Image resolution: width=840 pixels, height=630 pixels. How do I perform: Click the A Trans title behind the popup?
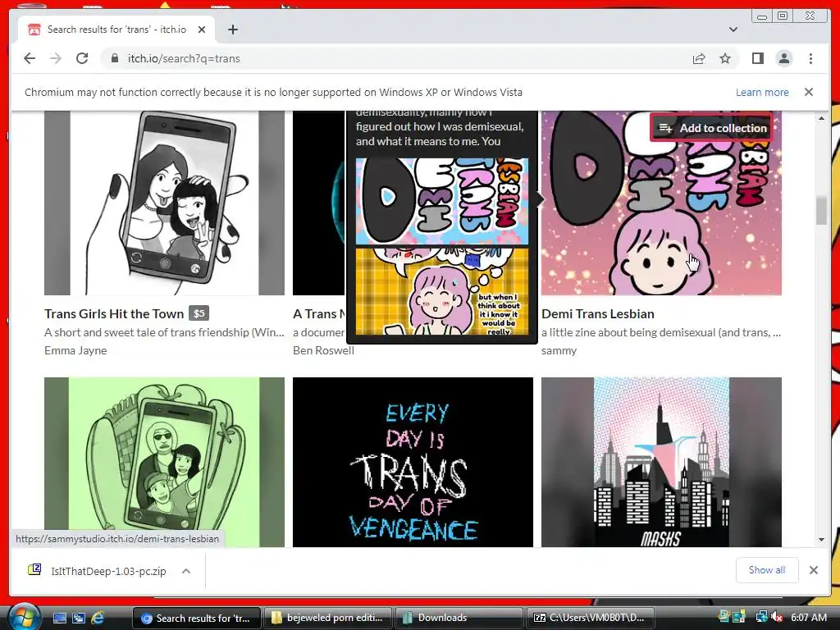click(319, 314)
